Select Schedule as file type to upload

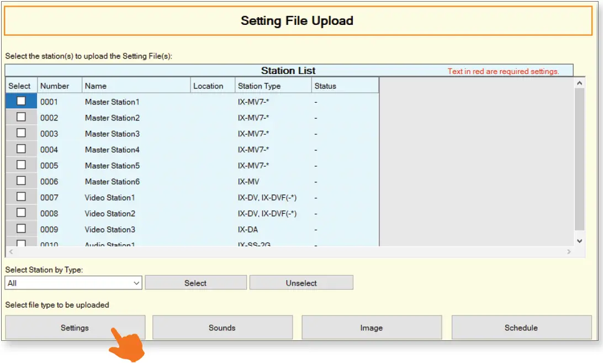(520, 327)
